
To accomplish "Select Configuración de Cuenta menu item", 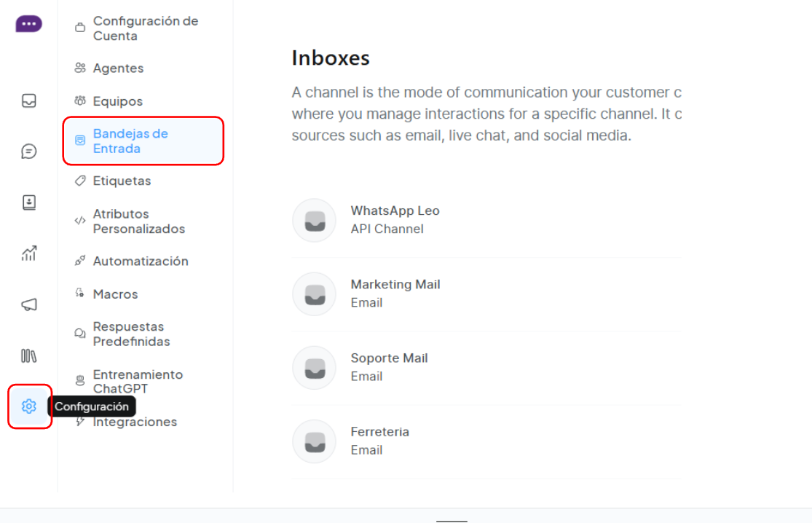I will (145, 28).
